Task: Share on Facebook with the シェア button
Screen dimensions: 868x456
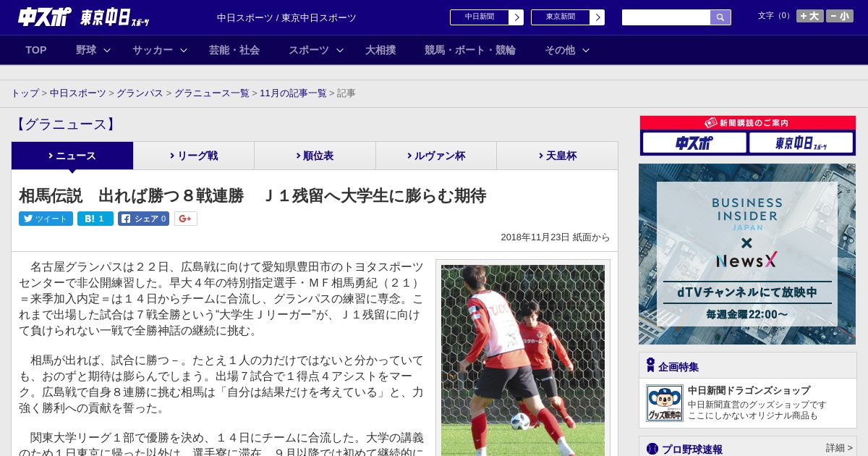Action: pyautogui.click(x=143, y=219)
